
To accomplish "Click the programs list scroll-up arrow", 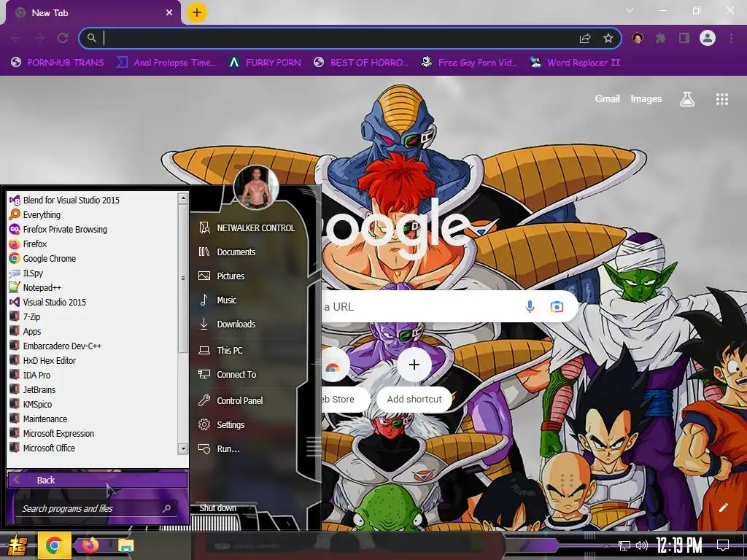I will tap(183, 198).
